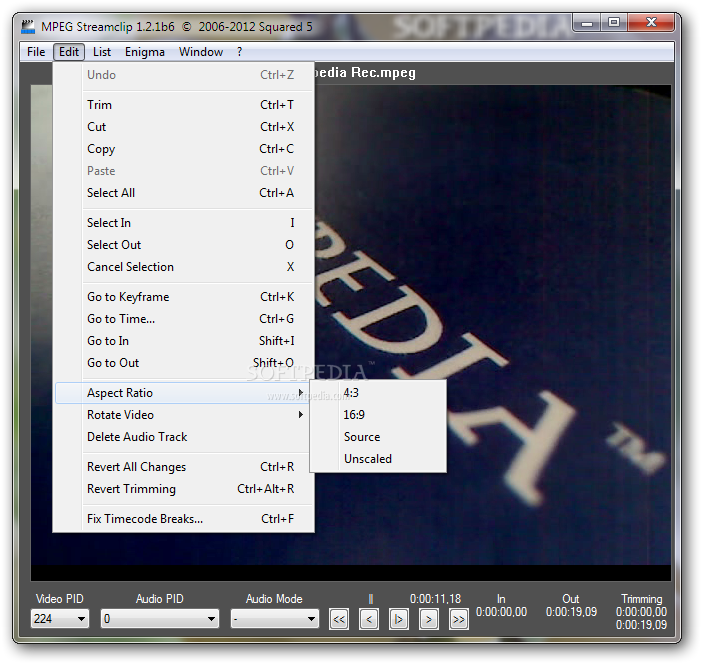Choose Fix Timecode Breaks... entry
Image resolution: width=702 pixels, height=664 pixels.
pyautogui.click(x=183, y=518)
